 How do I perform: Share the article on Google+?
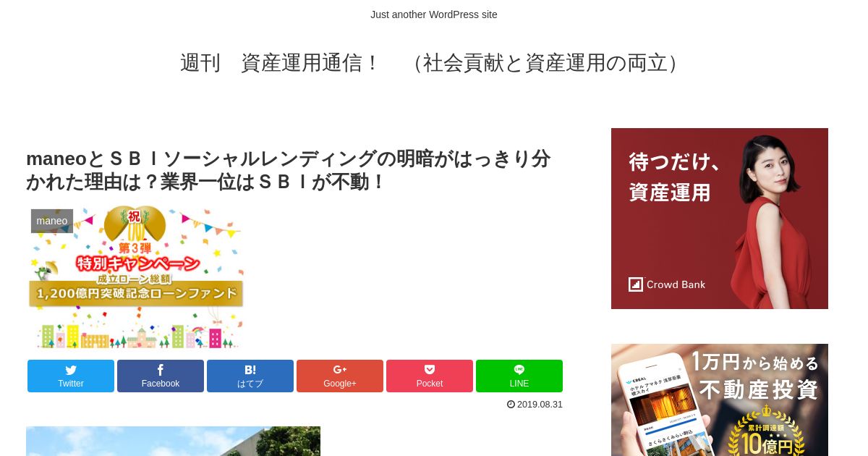click(340, 376)
